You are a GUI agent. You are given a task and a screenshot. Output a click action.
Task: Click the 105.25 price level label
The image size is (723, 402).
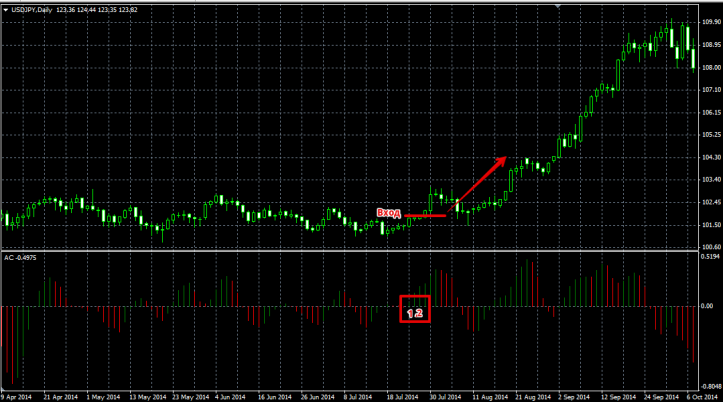coord(711,134)
